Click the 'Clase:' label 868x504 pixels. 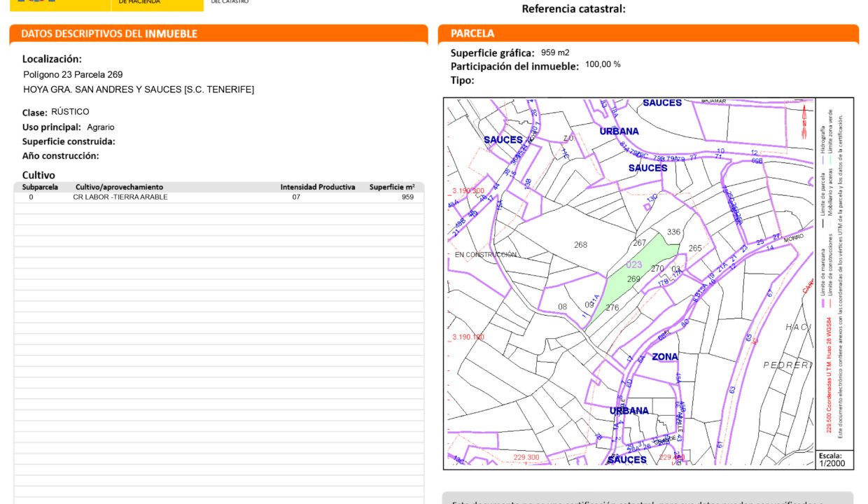point(35,113)
